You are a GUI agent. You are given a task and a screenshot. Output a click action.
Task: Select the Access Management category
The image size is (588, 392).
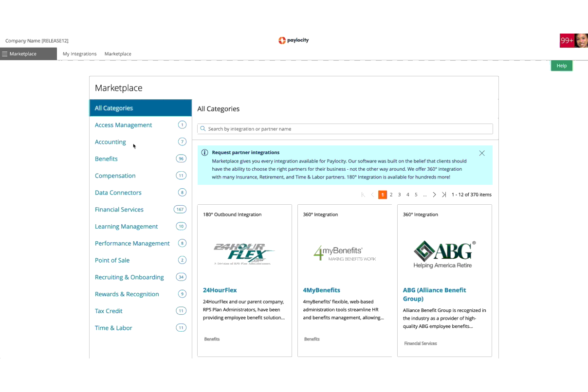[141, 125]
